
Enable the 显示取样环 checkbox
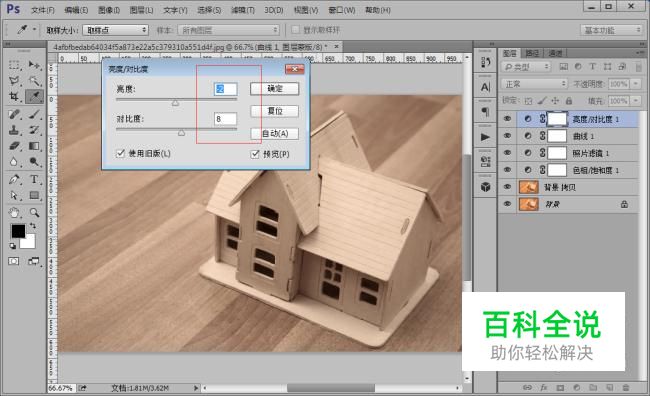click(295, 29)
